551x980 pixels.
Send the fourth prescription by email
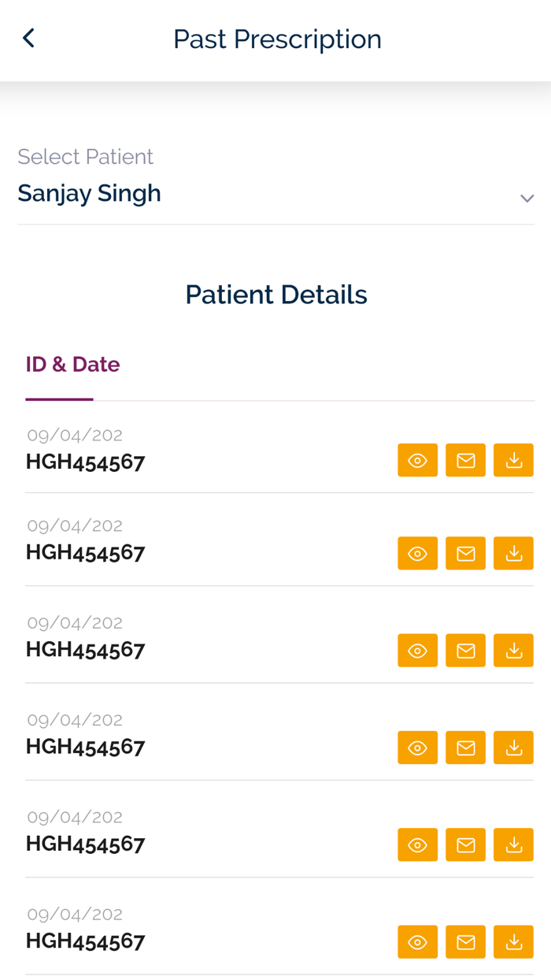(465, 748)
